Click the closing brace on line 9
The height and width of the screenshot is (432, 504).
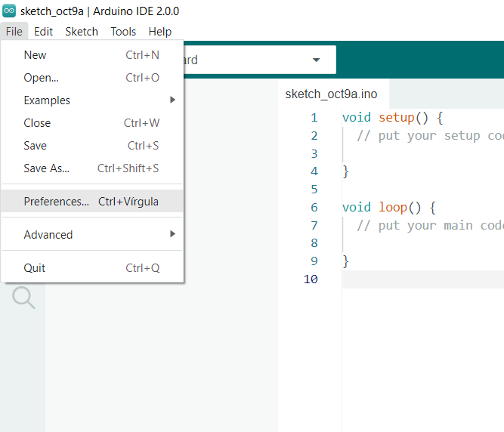[x=345, y=261]
